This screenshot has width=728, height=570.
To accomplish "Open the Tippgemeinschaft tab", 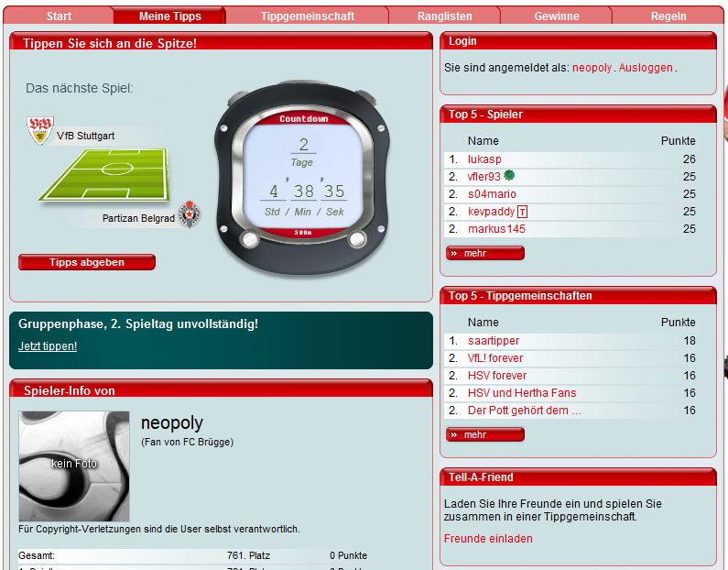I will click(x=308, y=16).
